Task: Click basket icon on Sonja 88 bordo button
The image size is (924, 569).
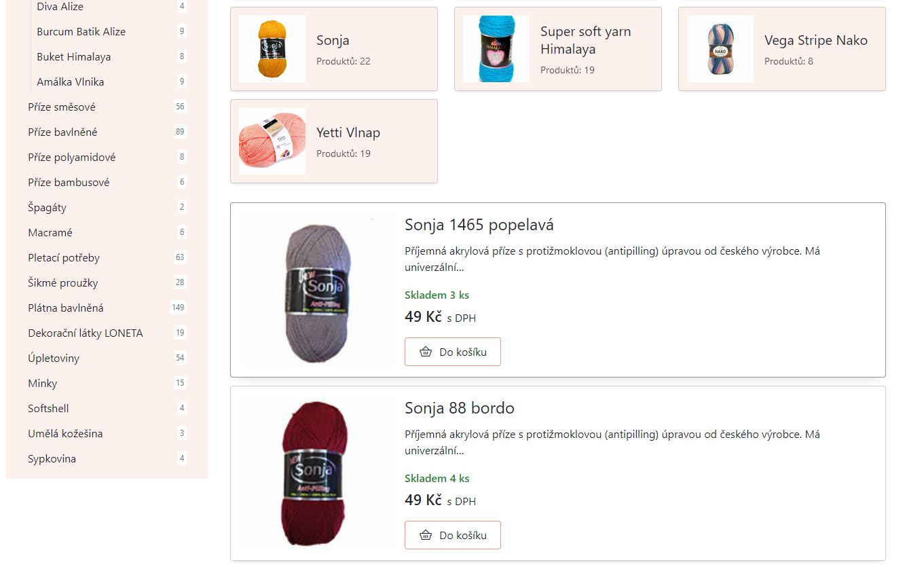Action: pyautogui.click(x=426, y=535)
